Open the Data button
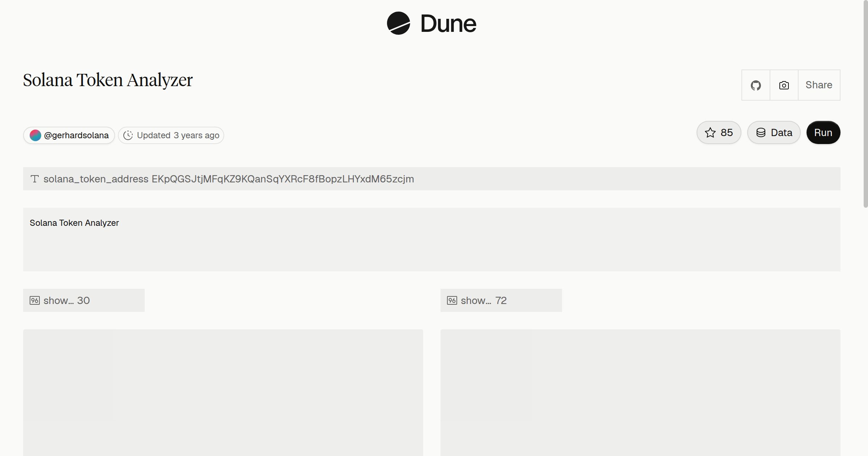This screenshot has width=868, height=456. coord(774,132)
